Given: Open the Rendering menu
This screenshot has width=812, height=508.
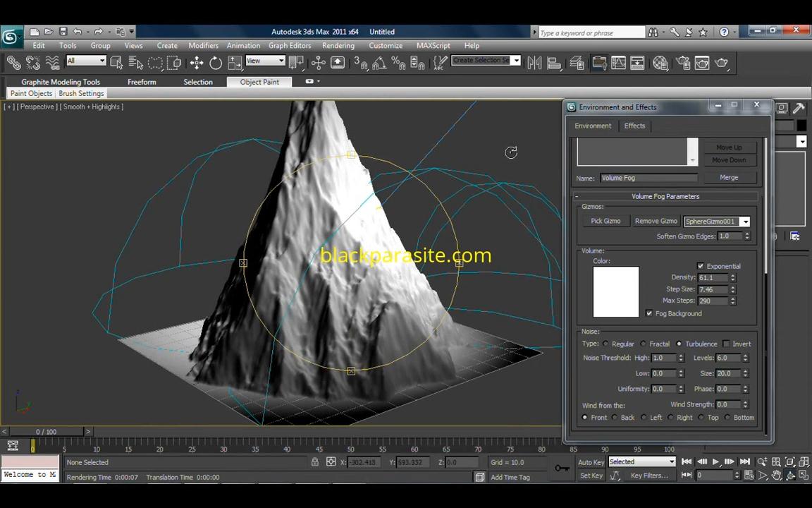Looking at the screenshot, I should (x=338, y=45).
